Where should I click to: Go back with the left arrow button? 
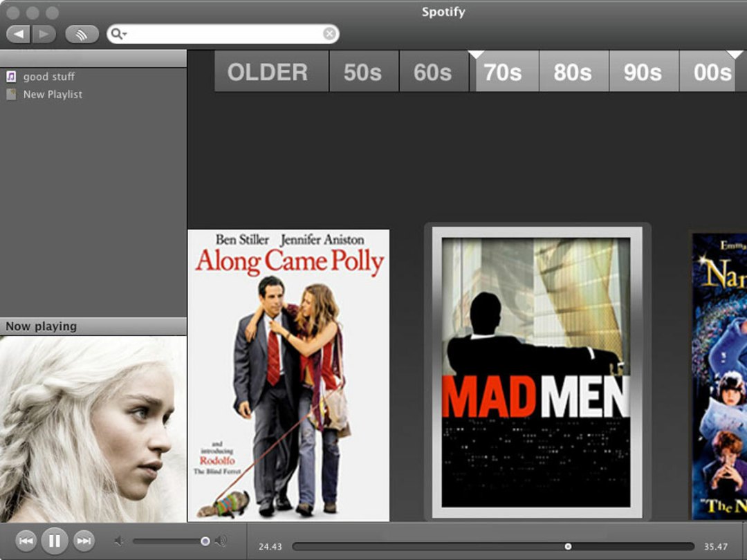click(x=18, y=34)
